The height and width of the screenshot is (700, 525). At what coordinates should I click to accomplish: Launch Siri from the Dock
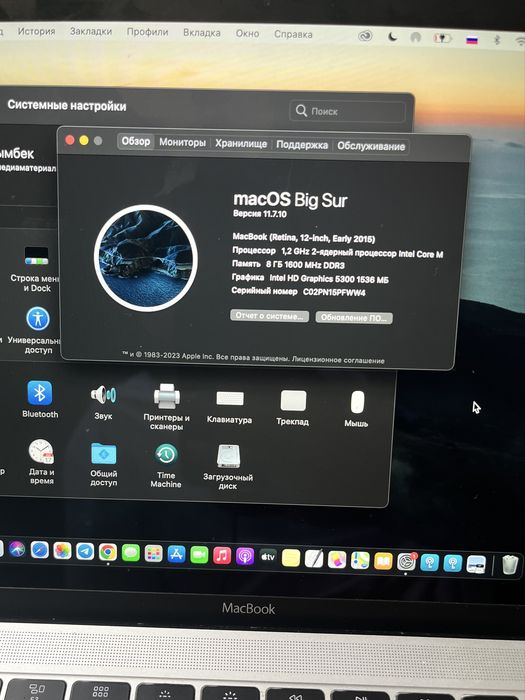click(x=17, y=549)
